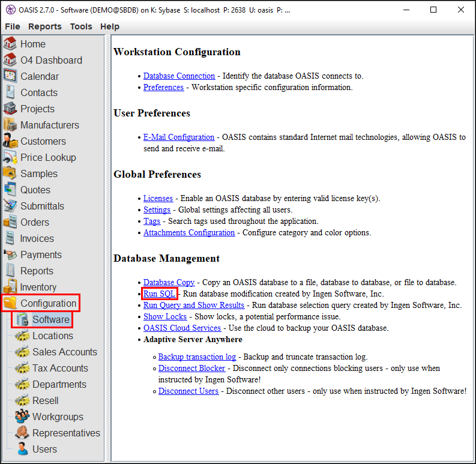This screenshot has width=476, height=464.
Task: Click the Orders icon
Action: [x=10, y=222]
